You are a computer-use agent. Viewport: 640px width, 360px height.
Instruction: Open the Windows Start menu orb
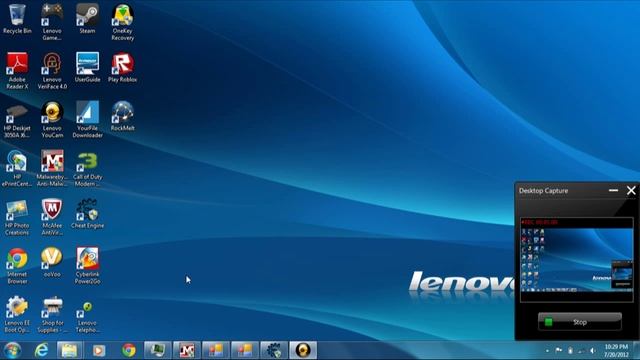click(12, 350)
